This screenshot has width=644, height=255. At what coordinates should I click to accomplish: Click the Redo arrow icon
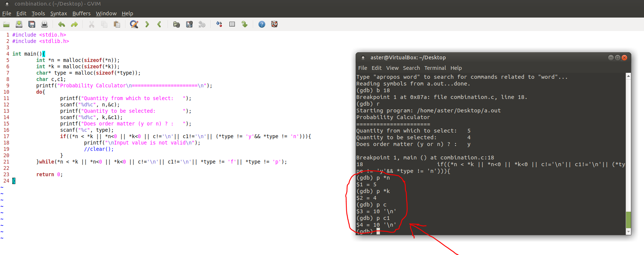74,24
